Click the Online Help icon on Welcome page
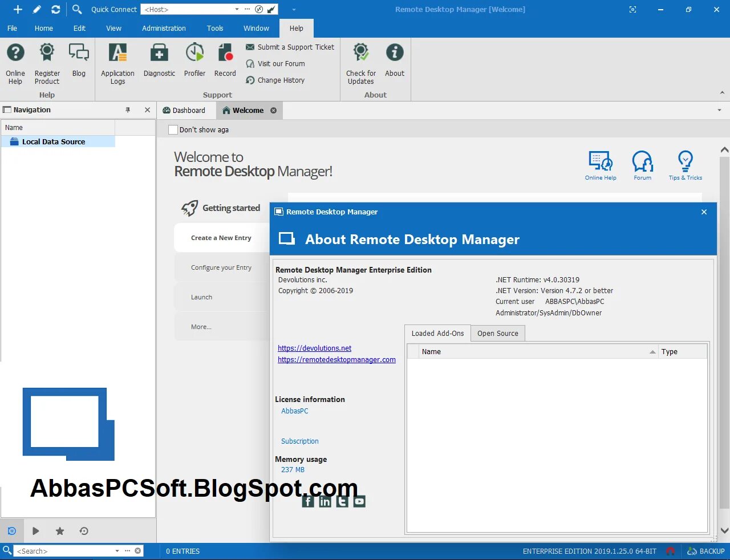This screenshot has width=730, height=560. click(x=601, y=165)
